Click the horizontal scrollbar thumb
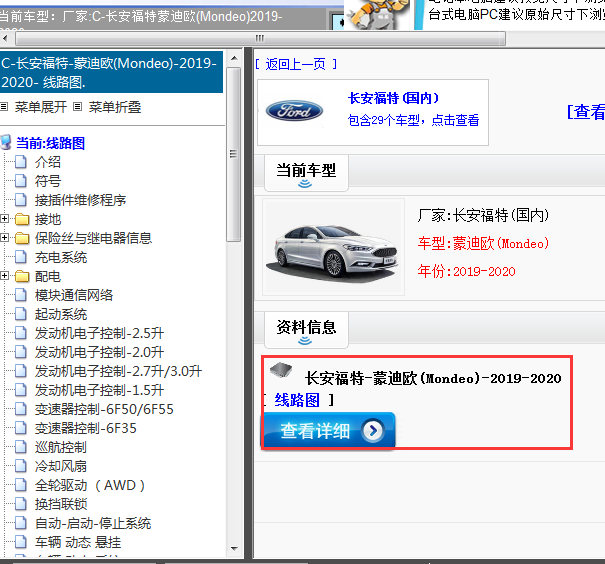 [260, 39]
